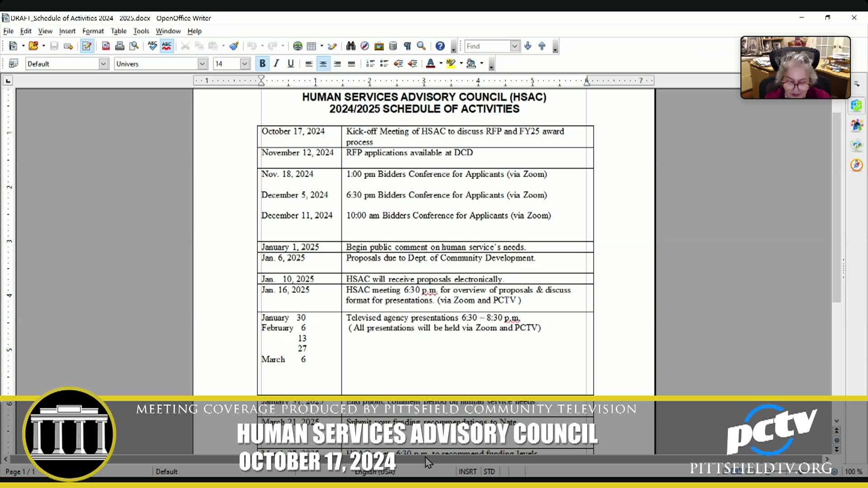The image size is (868, 488).
Task: Toggle Edit File mode icon
Action: 87,46
